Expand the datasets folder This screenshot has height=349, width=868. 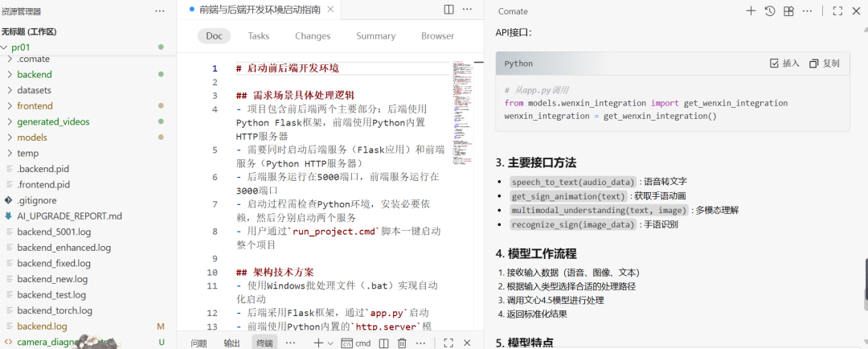click(88, 90)
